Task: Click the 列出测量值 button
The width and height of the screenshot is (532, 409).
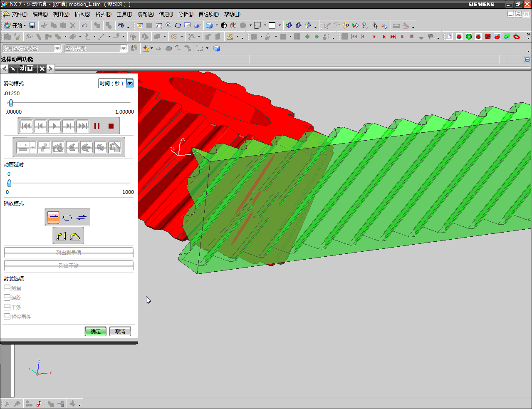Action: 69,253
